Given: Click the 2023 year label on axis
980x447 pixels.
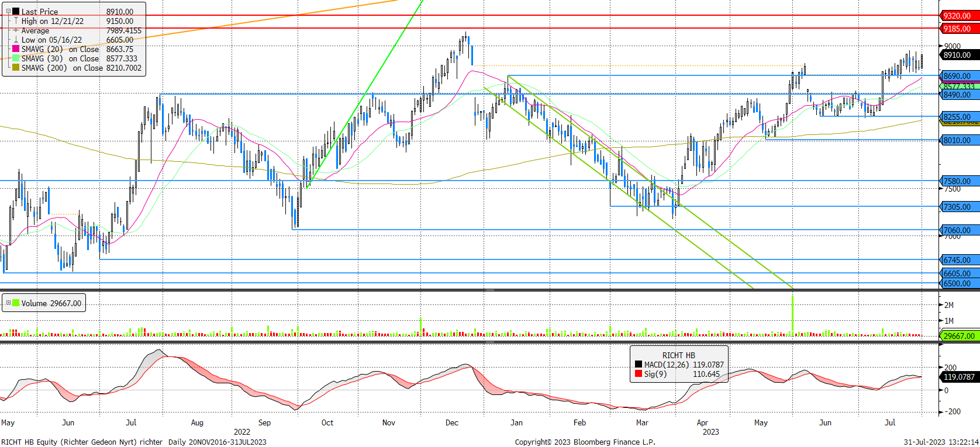Looking at the screenshot, I should coord(711,432).
